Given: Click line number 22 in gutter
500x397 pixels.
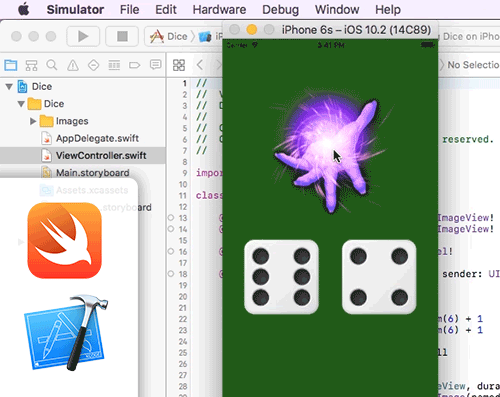Looking at the screenshot, I should [x=183, y=319].
